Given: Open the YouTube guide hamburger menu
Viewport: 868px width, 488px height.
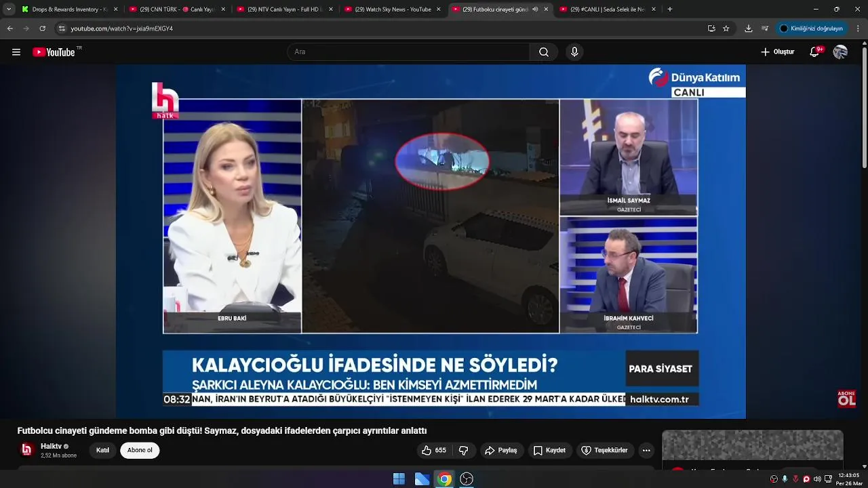Looking at the screenshot, I should click(16, 52).
